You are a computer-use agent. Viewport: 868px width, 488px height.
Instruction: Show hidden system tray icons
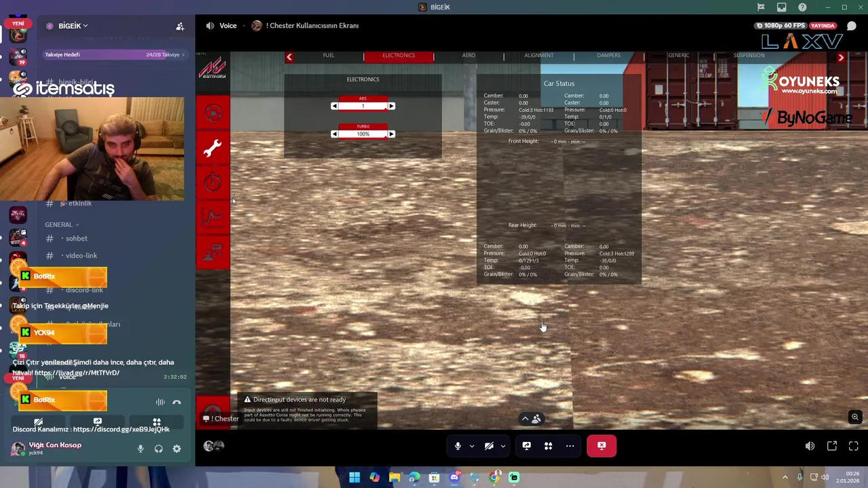coord(785,478)
